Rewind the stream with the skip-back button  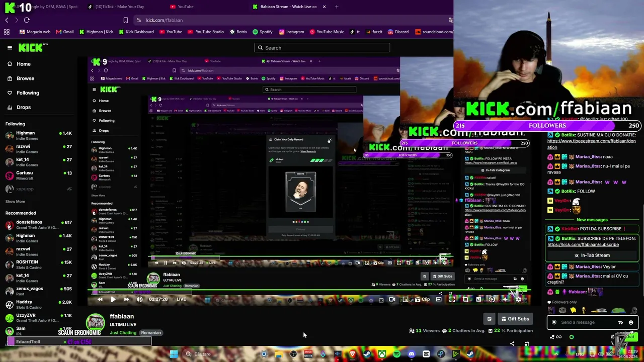coord(100,299)
